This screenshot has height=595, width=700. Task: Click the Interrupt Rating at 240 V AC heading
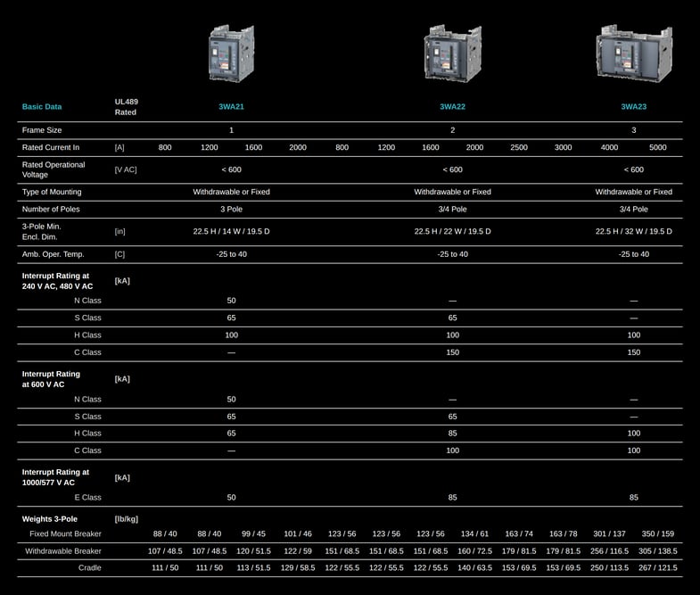[57, 281]
